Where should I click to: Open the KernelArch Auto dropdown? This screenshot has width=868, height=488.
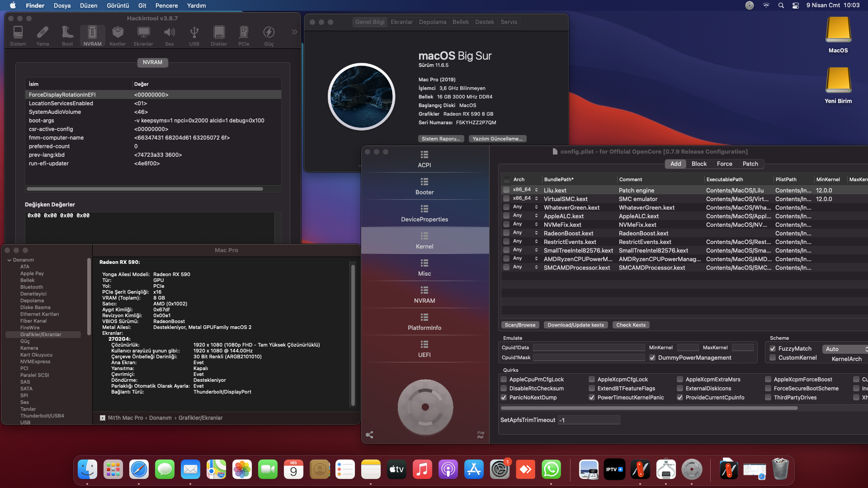click(x=845, y=349)
